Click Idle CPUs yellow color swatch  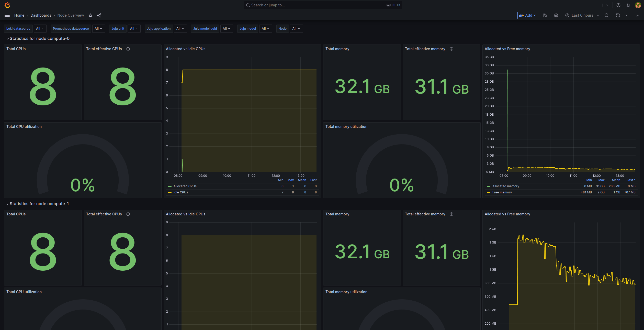(170, 193)
